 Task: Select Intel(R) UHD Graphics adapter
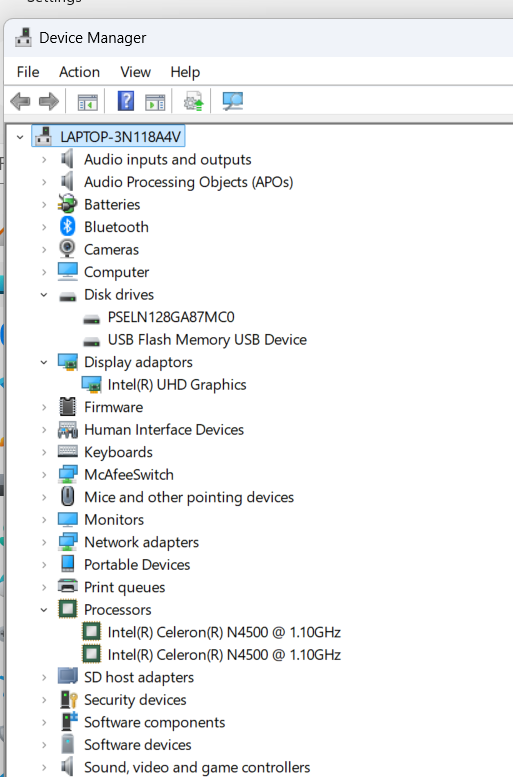point(177,385)
